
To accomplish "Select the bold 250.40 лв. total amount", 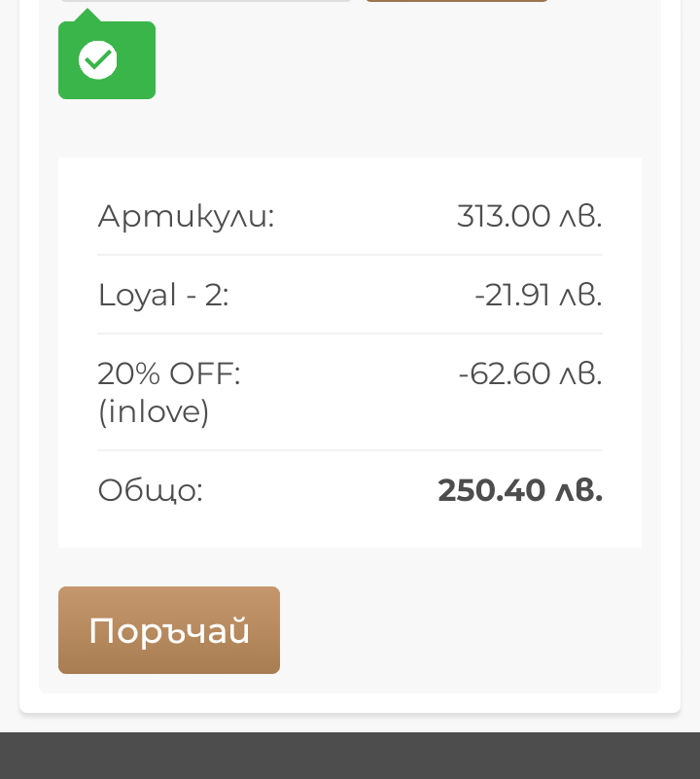I will pos(520,490).
